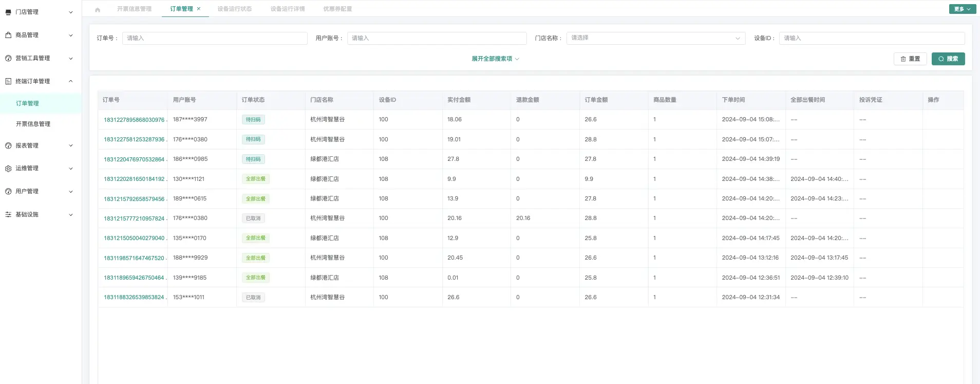Focus the 用户账号 input field
Screen dimensions: 980x384
click(x=437, y=38)
